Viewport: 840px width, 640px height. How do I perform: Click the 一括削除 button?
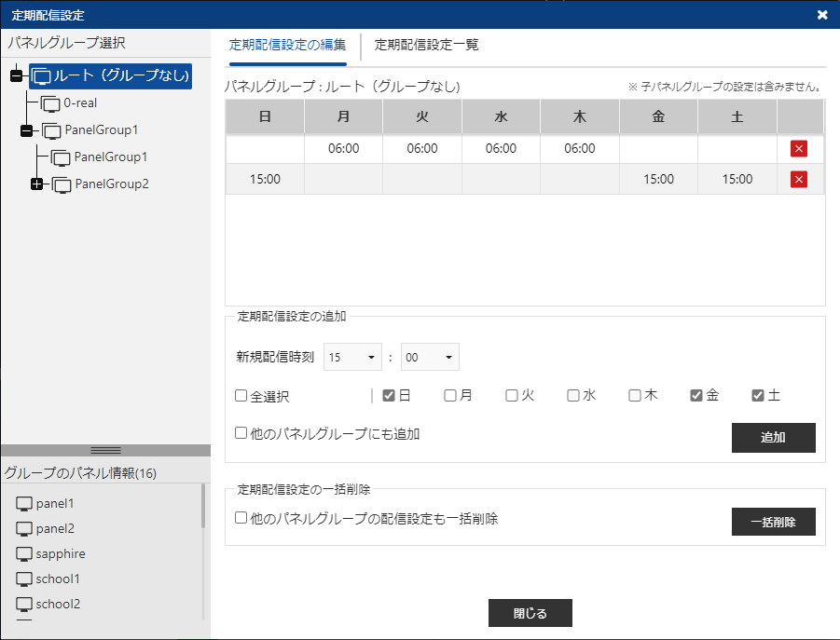coord(773,522)
